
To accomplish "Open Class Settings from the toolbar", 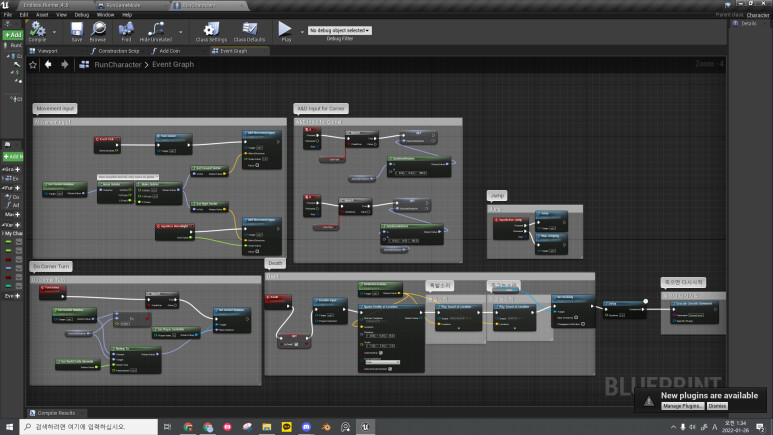I will pos(211,30).
